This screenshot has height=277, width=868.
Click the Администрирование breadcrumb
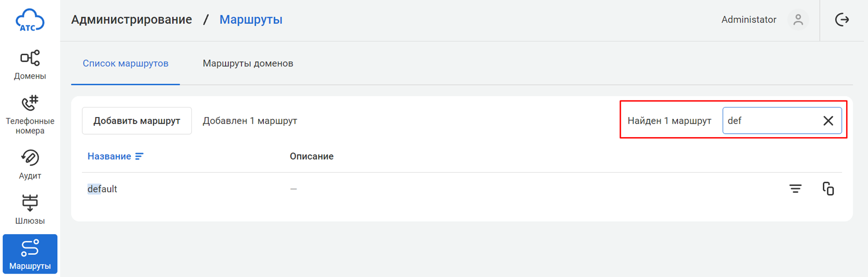(131, 20)
